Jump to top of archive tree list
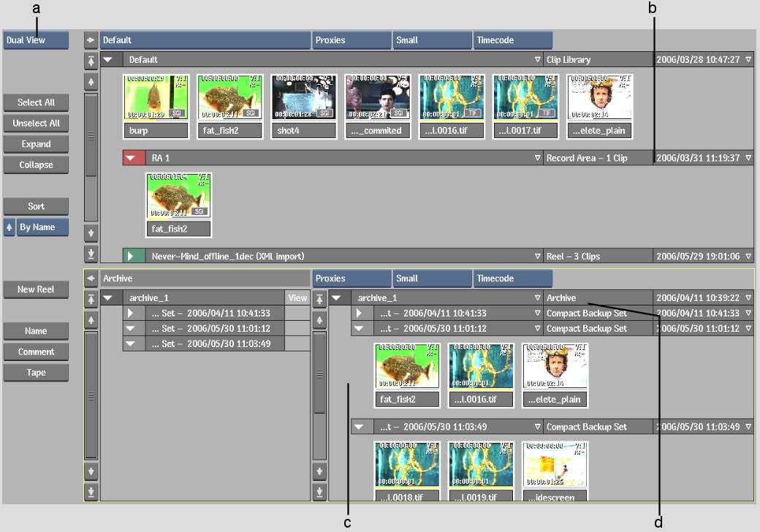 tap(91, 298)
